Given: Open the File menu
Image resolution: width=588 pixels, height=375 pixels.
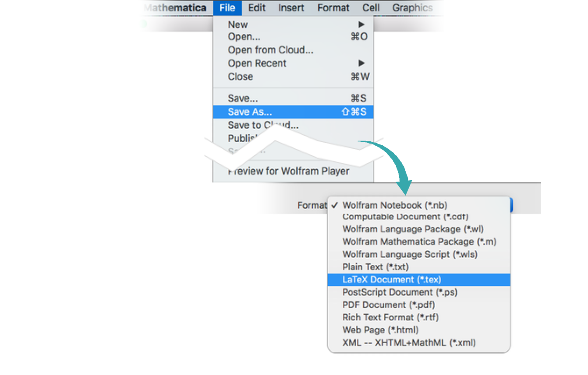Looking at the screenshot, I should [x=227, y=8].
